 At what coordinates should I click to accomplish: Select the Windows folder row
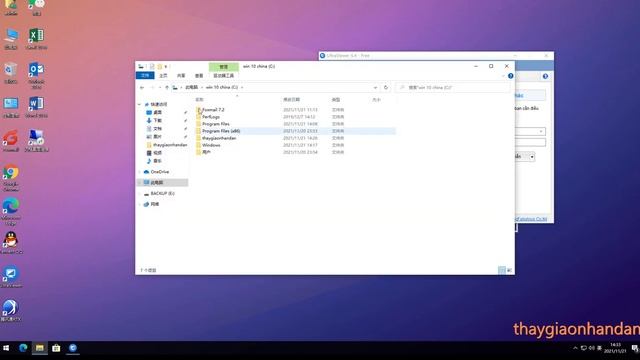[296, 145]
